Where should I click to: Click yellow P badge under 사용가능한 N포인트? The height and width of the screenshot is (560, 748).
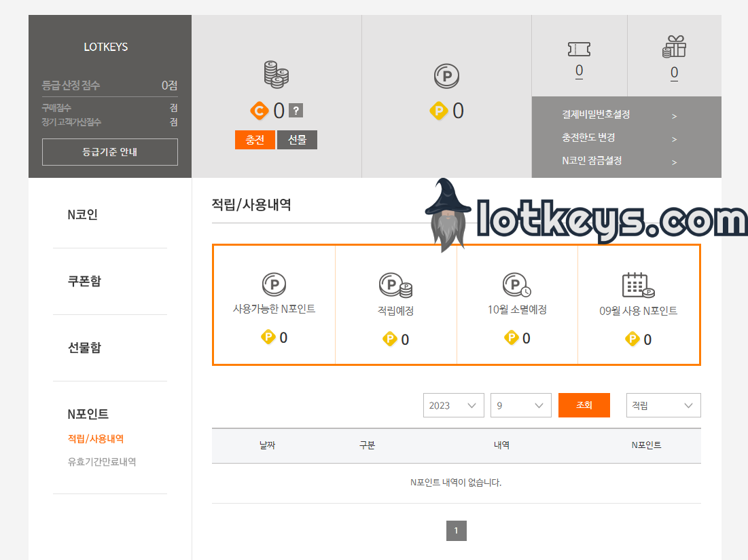268,337
